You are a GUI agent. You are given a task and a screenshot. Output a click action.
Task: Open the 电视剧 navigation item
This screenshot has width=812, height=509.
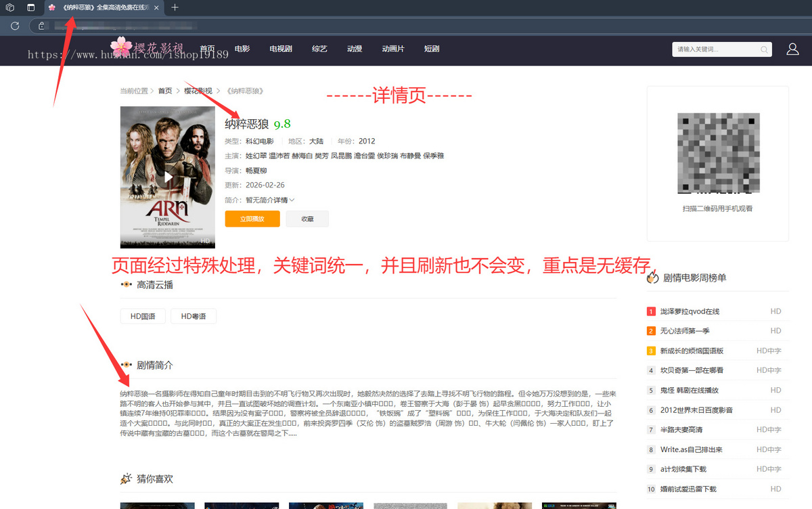[281, 49]
